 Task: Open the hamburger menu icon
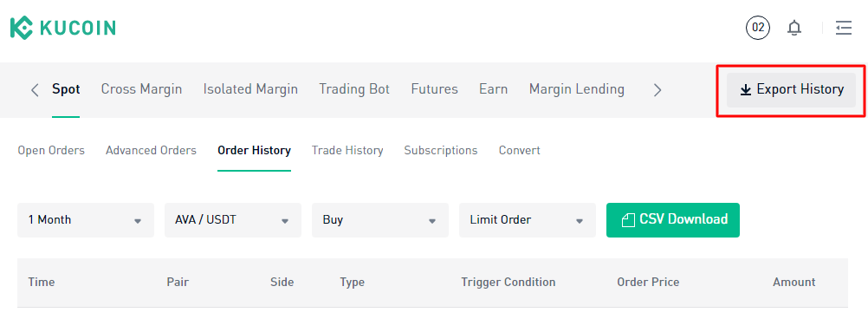pyautogui.click(x=844, y=28)
